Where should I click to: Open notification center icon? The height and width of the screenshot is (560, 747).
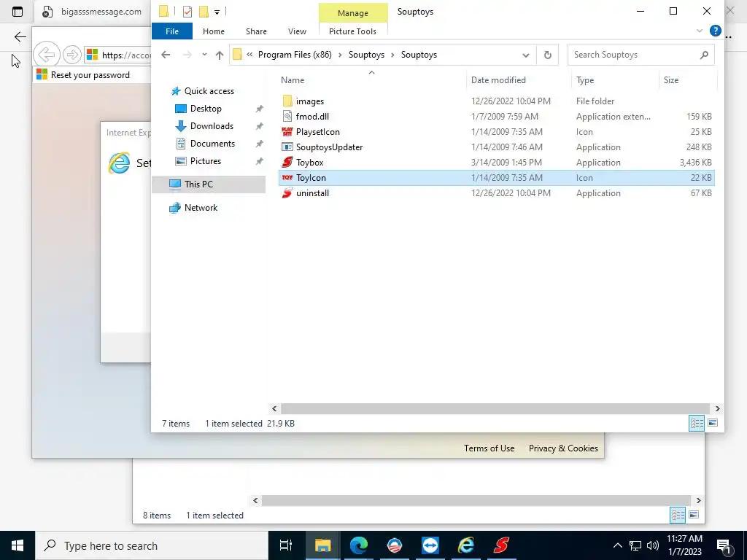click(x=724, y=545)
